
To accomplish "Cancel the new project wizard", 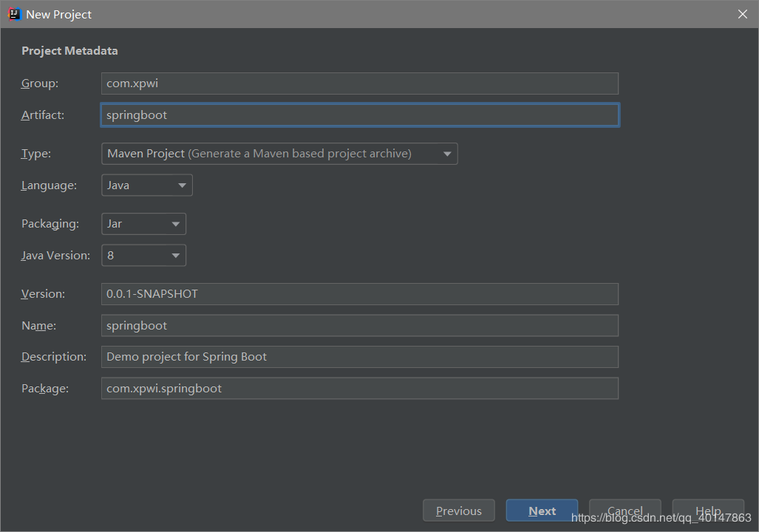I will 624,511.
